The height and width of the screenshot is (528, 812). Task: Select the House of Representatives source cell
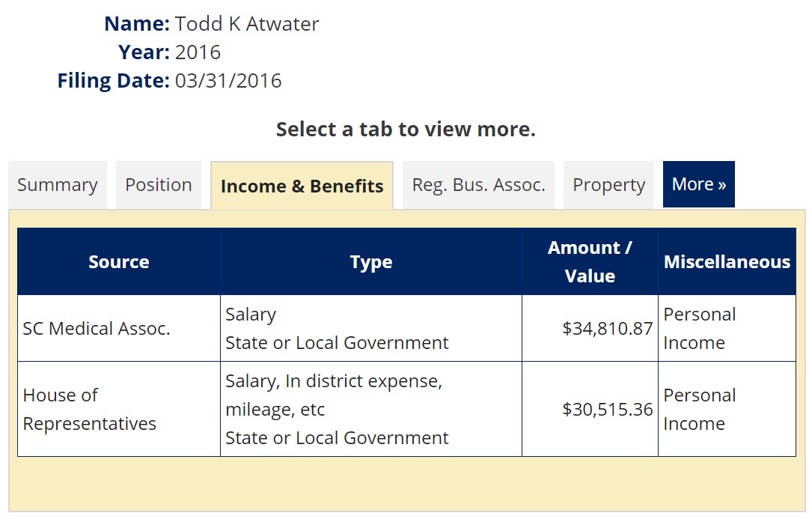pos(90,409)
